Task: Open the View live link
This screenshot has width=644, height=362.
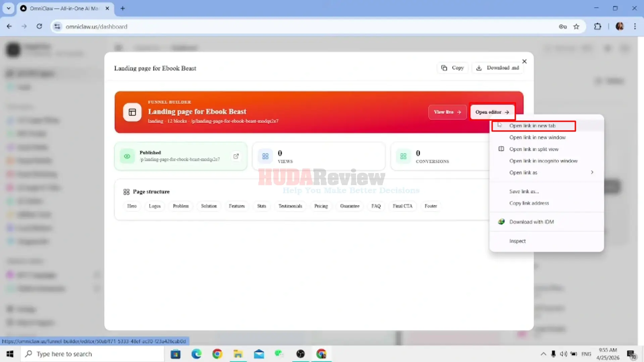Action: (447, 112)
